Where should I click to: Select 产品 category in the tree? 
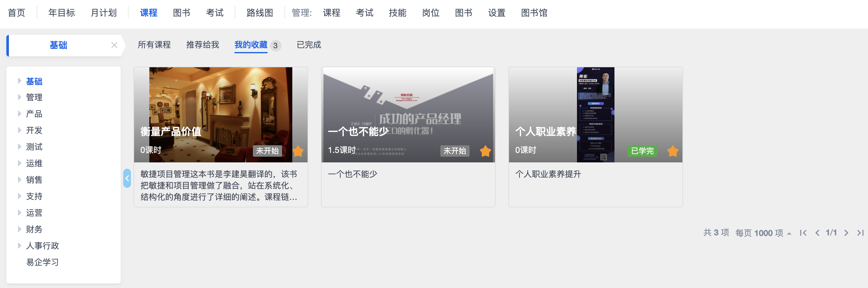[34, 114]
